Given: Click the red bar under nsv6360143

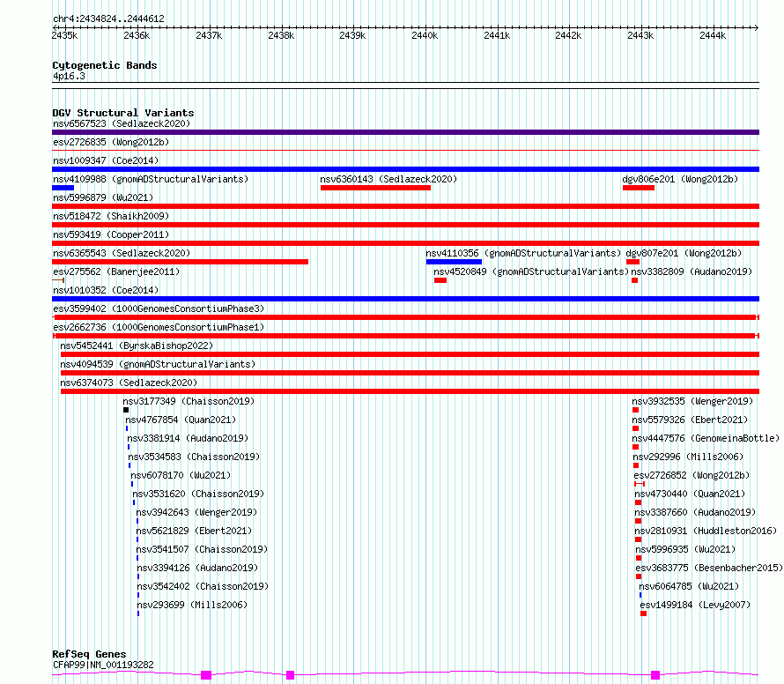Looking at the screenshot, I should (x=375, y=188).
